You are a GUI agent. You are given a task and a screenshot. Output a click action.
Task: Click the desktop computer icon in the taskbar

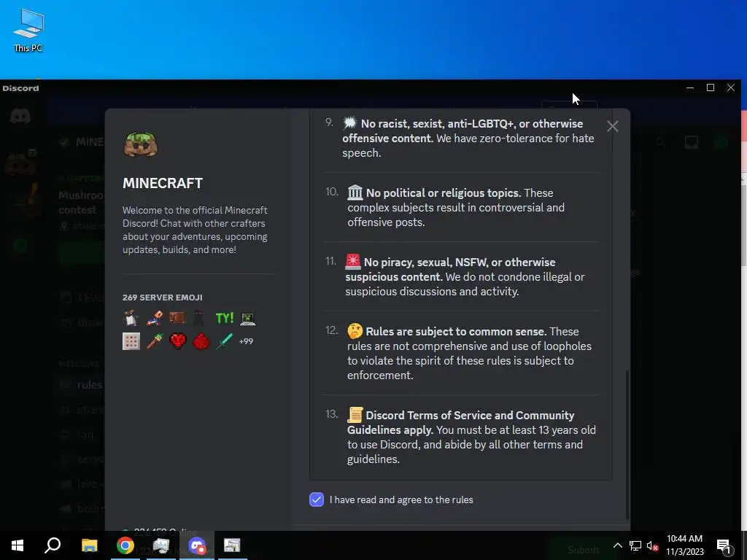pyautogui.click(x=161, y=545)
